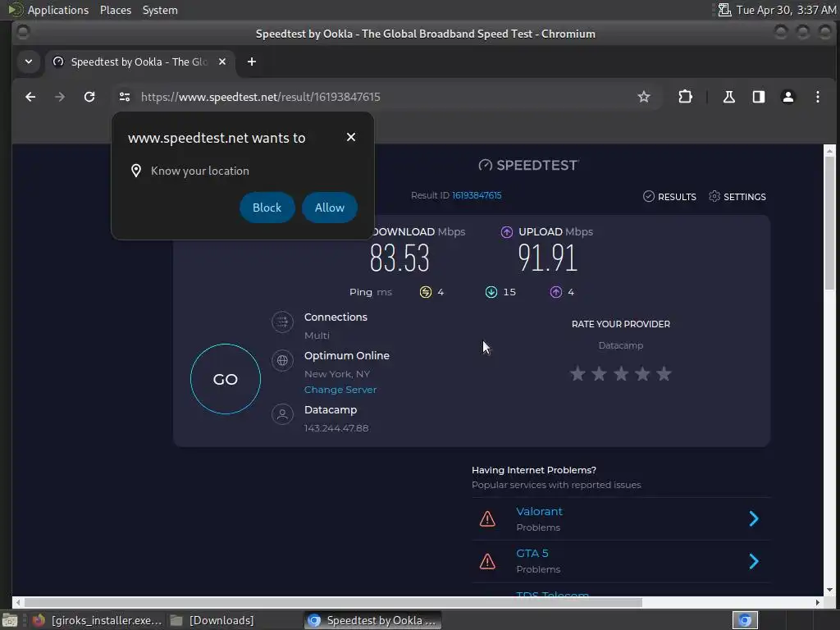
Task: Open the Places menu
Action: [116, 10]
